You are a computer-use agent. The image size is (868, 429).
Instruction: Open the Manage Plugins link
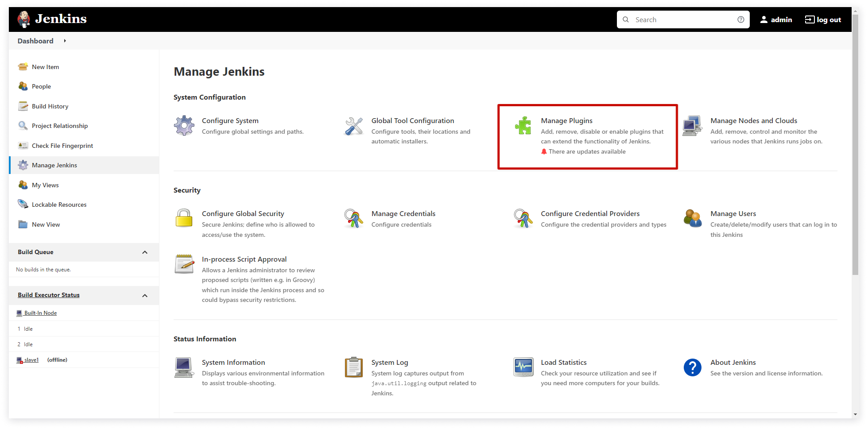click(566, 120)
